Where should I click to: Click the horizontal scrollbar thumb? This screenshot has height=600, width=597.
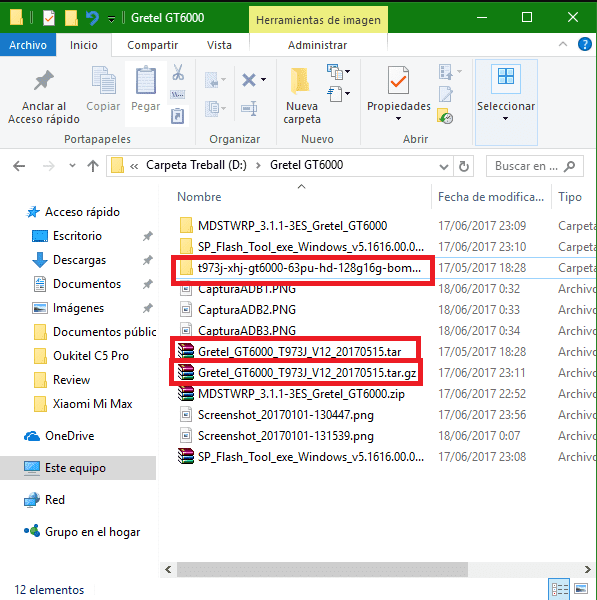pyautogui.click(x=322, y=569)
